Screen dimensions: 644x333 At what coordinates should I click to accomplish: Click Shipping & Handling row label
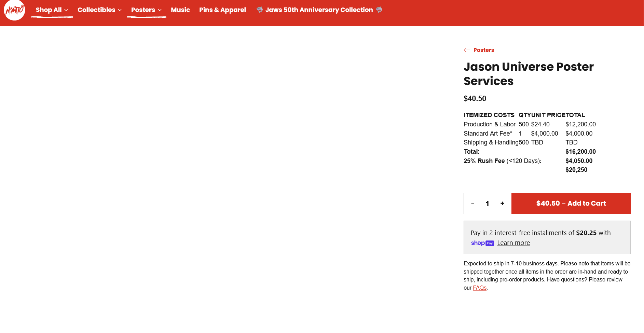click(491, 142)
